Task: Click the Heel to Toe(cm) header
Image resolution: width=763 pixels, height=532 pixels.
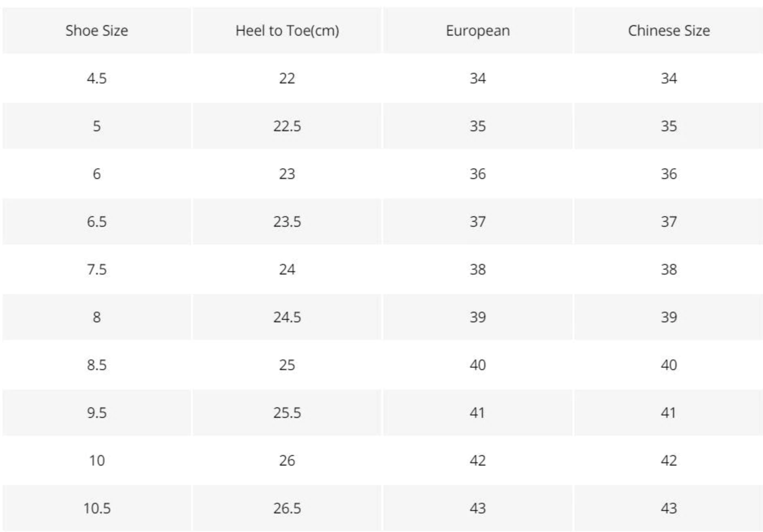Action: tap(287, 31)
